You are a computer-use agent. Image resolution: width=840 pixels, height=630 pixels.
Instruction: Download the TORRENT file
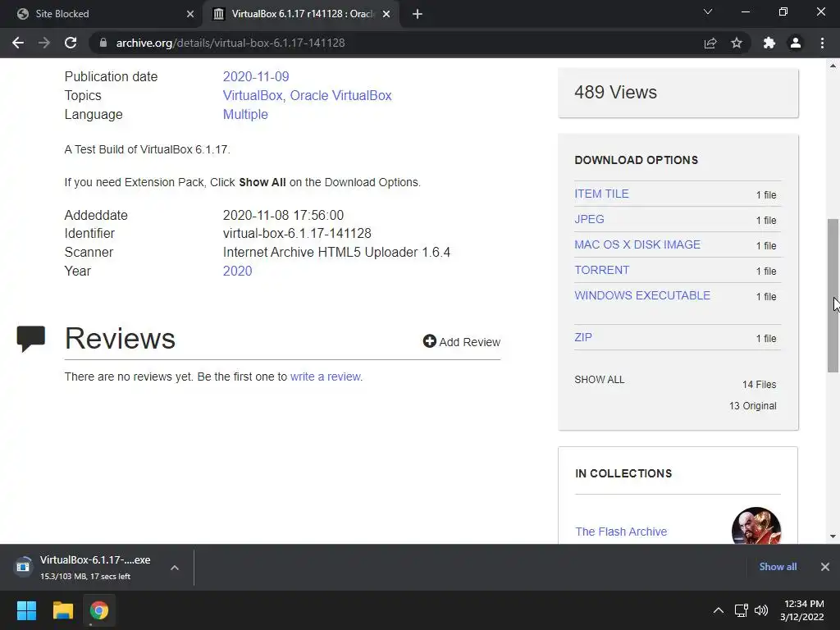tap(601, 270)
